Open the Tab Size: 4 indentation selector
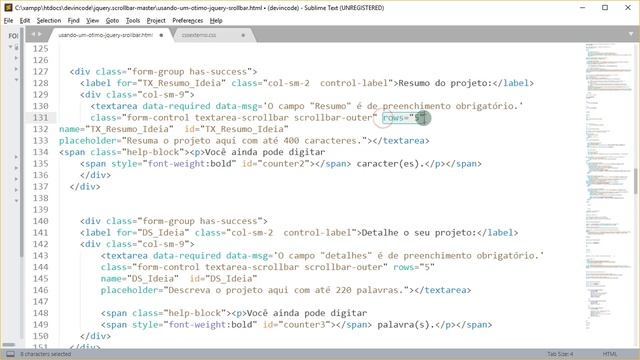 560,354
